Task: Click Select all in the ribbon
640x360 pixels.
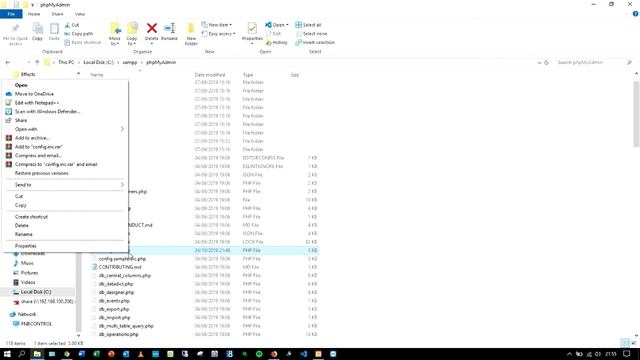Action: point(308,25)
